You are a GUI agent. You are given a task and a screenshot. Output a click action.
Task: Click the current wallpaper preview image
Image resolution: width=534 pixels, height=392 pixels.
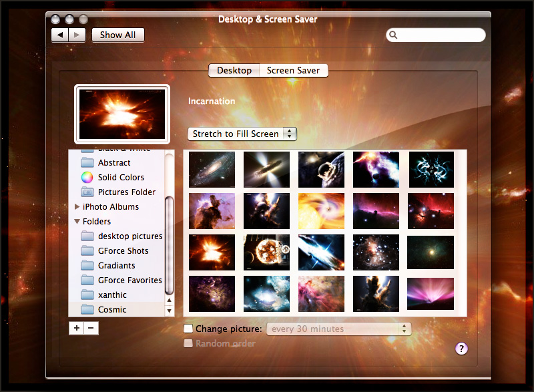tap(122, 114)
